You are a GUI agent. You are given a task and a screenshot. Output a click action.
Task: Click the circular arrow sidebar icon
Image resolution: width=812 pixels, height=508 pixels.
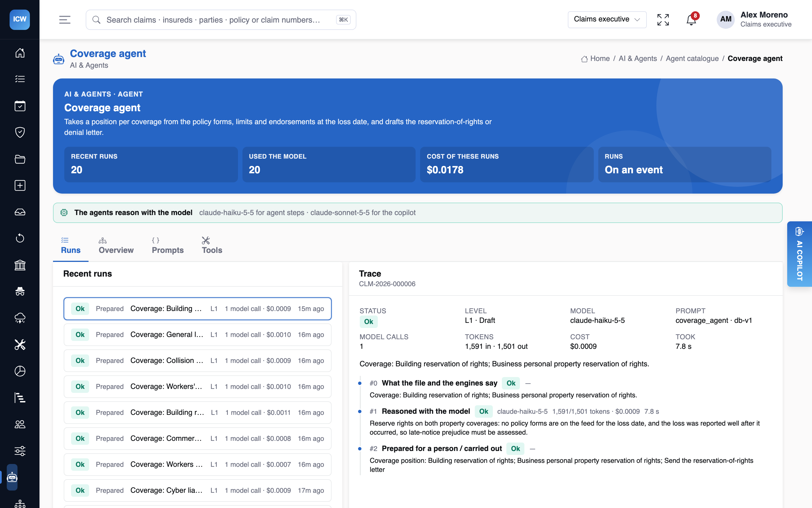click(x=20, y=238)
